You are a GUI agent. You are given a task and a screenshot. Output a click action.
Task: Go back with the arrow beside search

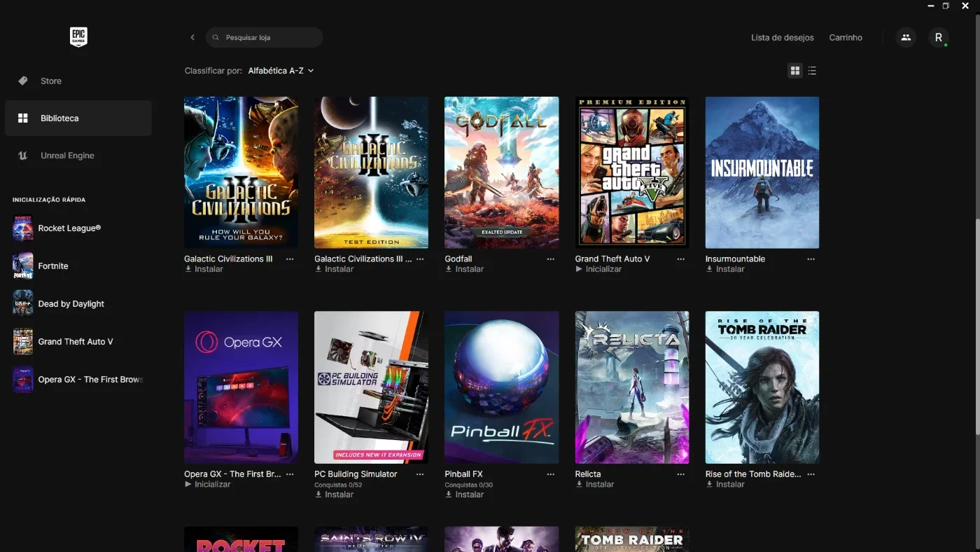coord(192,37)
